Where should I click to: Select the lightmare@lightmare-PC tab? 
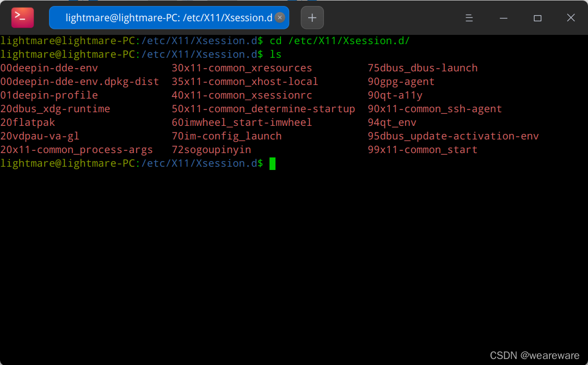[x=169, y=17]
